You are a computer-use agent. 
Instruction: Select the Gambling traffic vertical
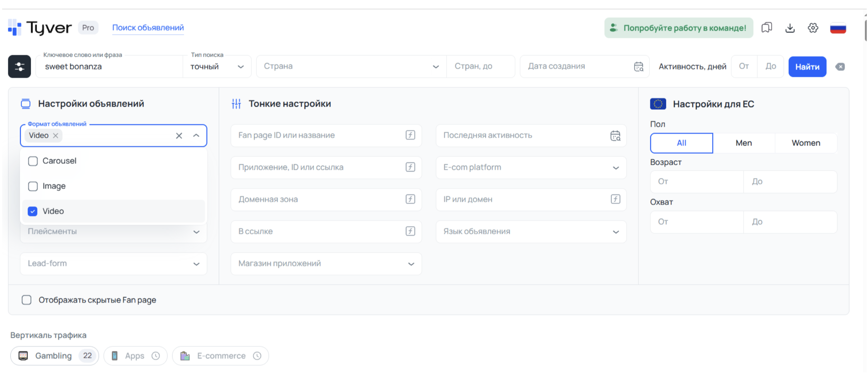55,356
